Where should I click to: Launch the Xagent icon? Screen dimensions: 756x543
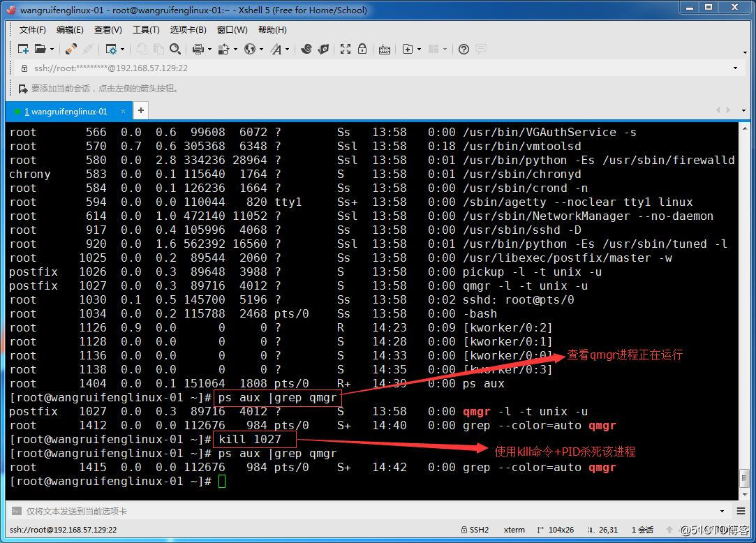(323, 49)
